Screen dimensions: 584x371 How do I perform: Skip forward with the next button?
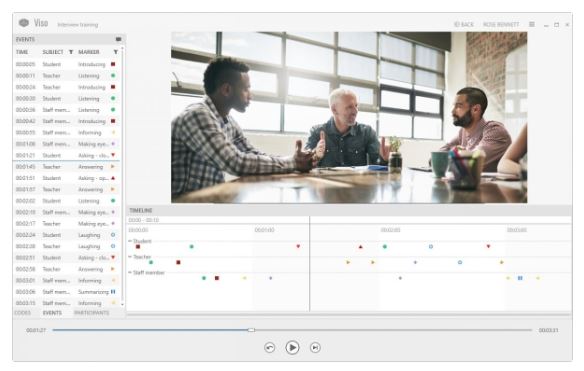tap(315, 348)
